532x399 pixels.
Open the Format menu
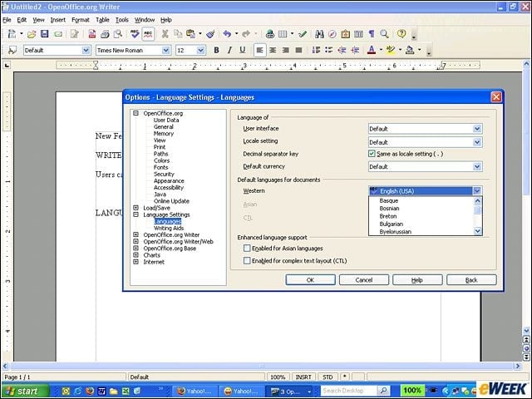pyautogui.click(x=81, y=20)
